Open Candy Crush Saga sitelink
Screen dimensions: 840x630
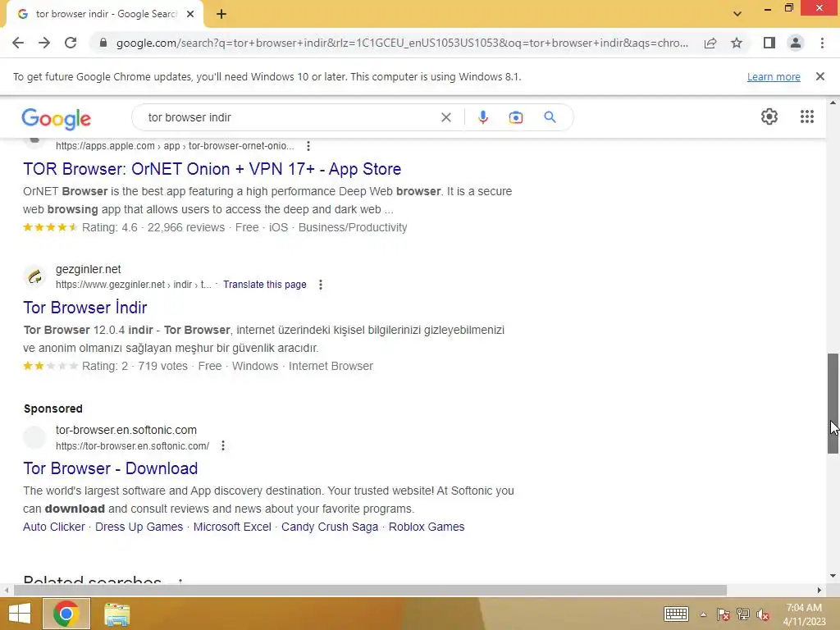coord(330,527)
